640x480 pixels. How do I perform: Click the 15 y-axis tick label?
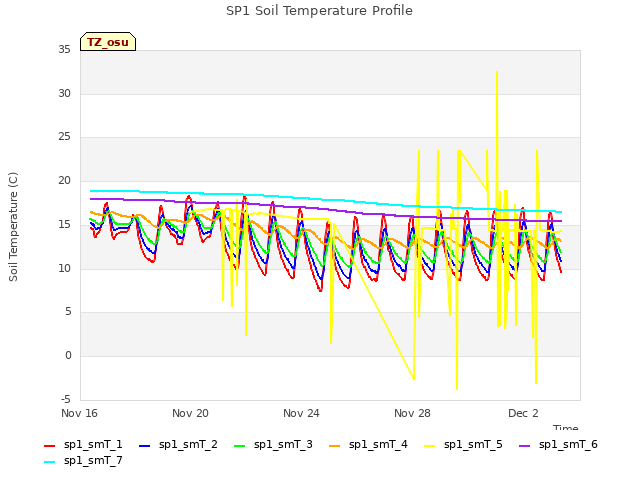64,224
